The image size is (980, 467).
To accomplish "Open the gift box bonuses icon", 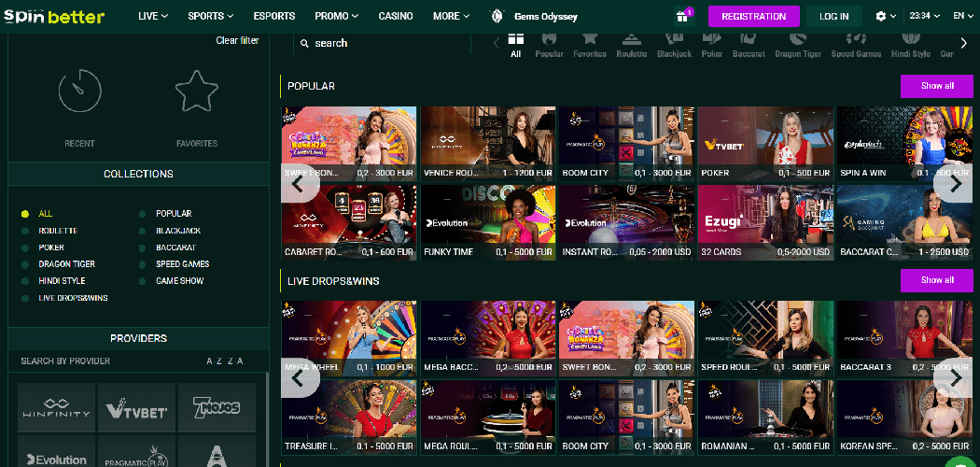I will click(684, 16).
